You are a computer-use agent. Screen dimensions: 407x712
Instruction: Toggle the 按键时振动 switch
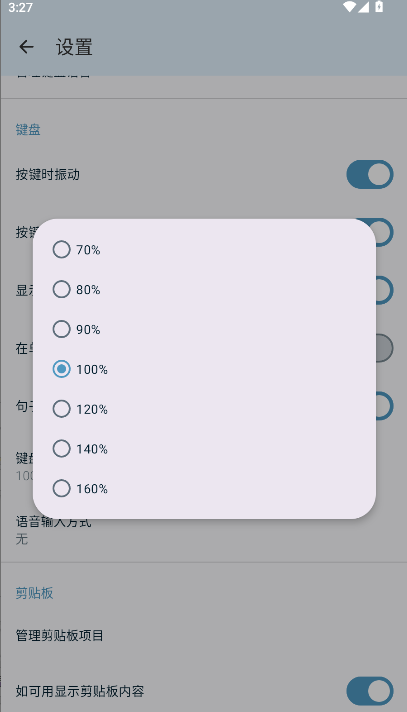[370, 174]
